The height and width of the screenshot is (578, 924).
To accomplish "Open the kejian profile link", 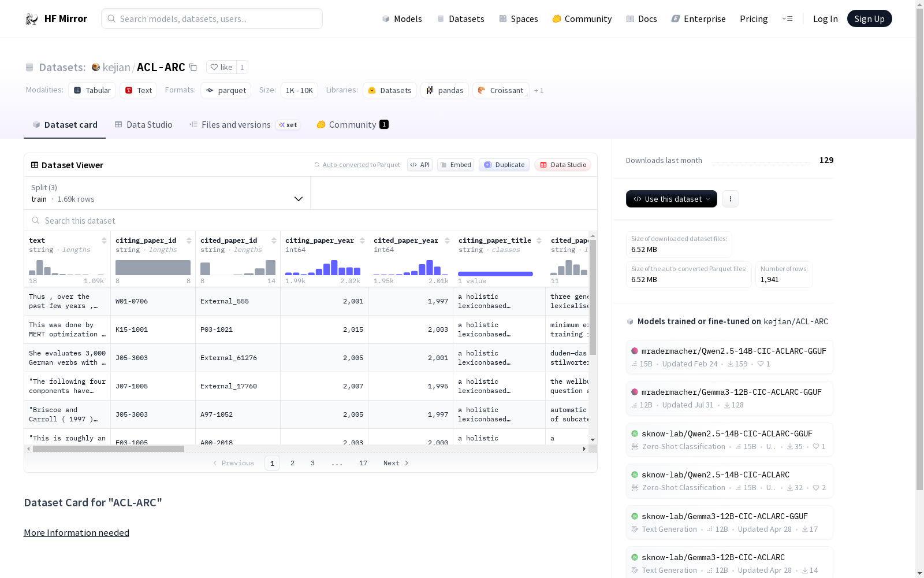I will 116,68.
